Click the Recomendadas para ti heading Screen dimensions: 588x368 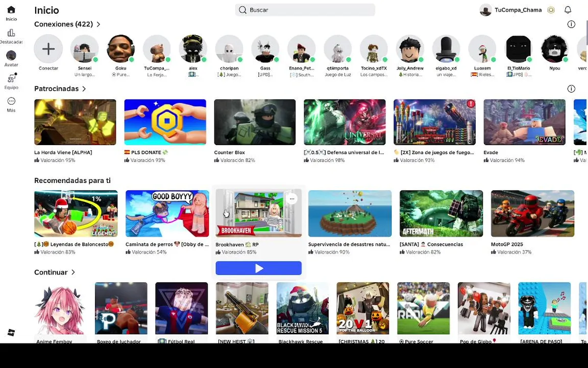[x=72, y=180]
